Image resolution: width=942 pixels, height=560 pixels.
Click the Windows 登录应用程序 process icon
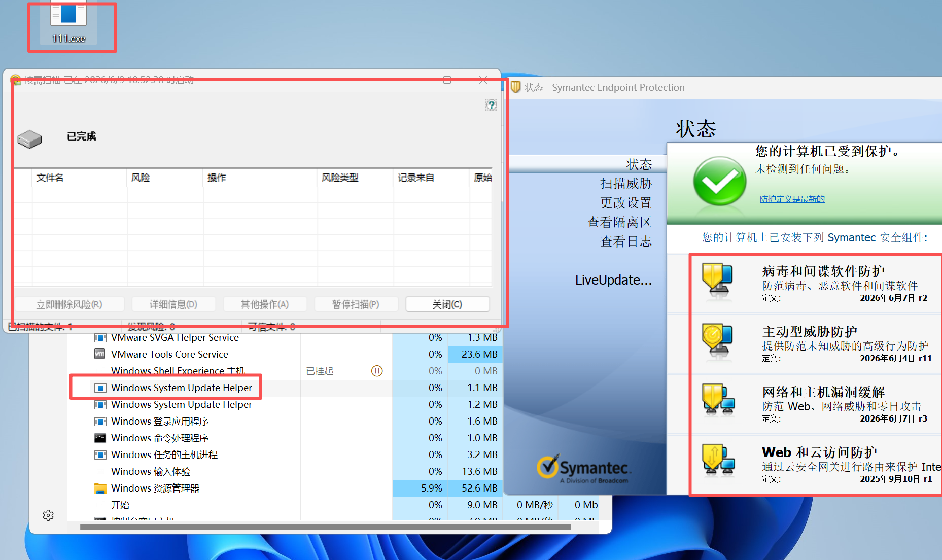click(x=100, y=422)
